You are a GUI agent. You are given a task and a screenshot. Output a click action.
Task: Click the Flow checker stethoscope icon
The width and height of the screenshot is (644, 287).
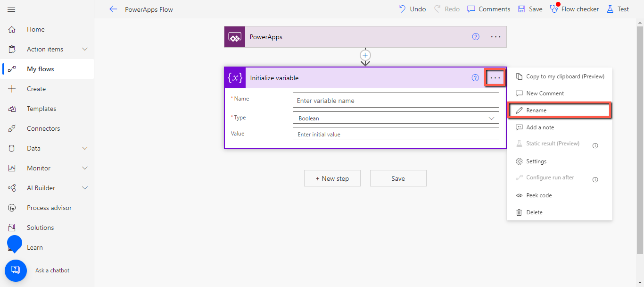[x=554, y=9]
